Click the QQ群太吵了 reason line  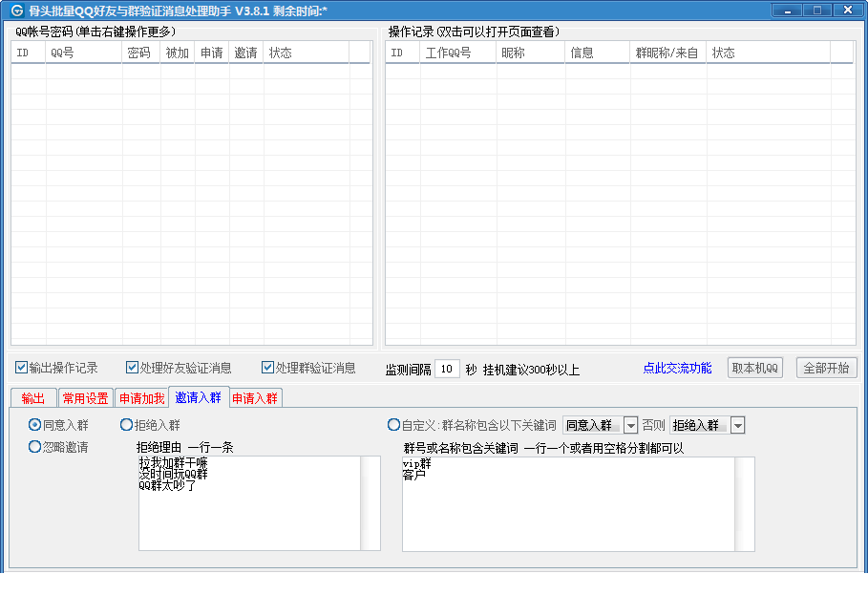tap(168, 486)
